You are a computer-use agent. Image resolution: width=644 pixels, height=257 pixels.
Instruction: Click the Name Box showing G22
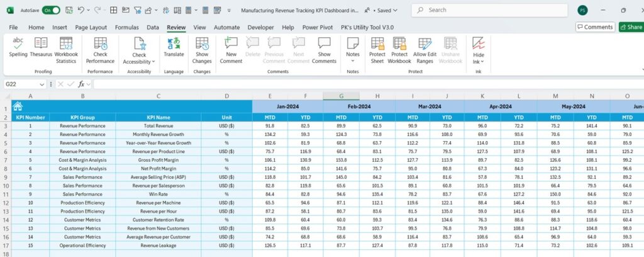[21, 84]
